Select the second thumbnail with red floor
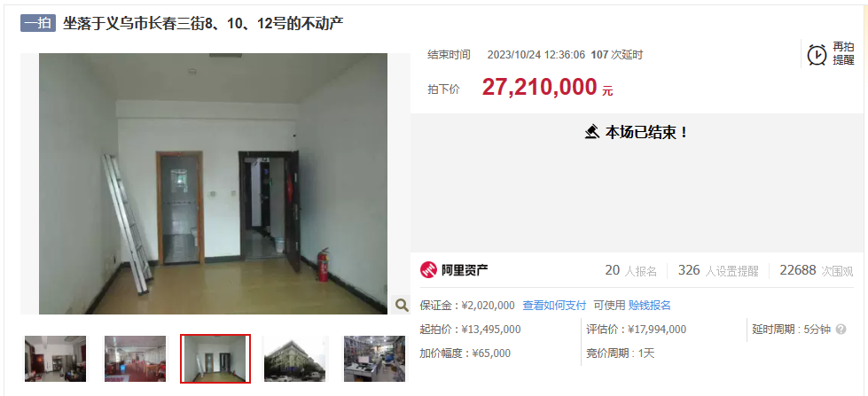The image size is (868, 396). point(135,359)
